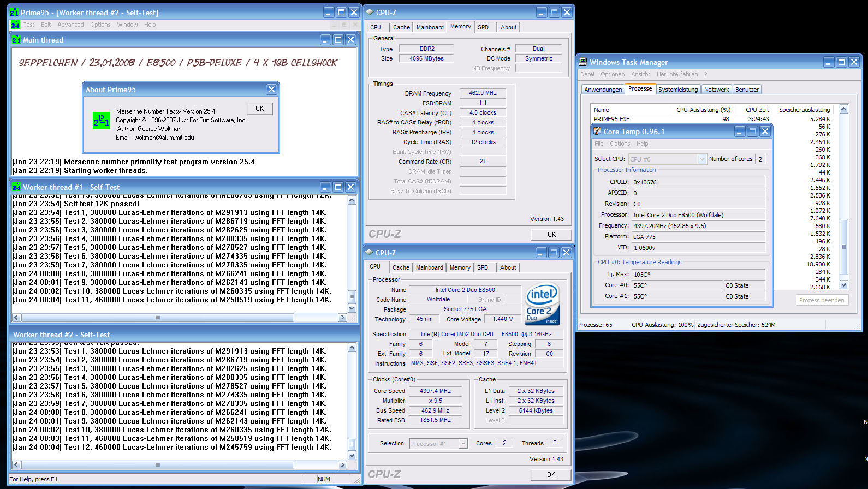Click the Prozess beenden button
The image size is (868, 489).
click(x=822, y=300)
